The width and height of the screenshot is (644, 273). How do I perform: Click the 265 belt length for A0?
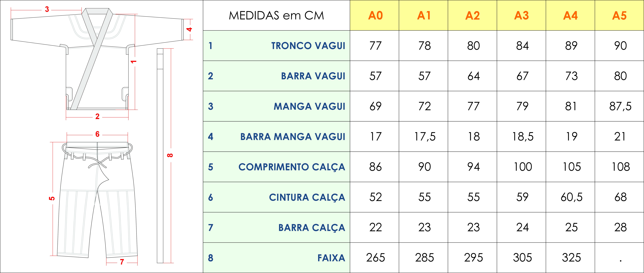pos(376,258)
